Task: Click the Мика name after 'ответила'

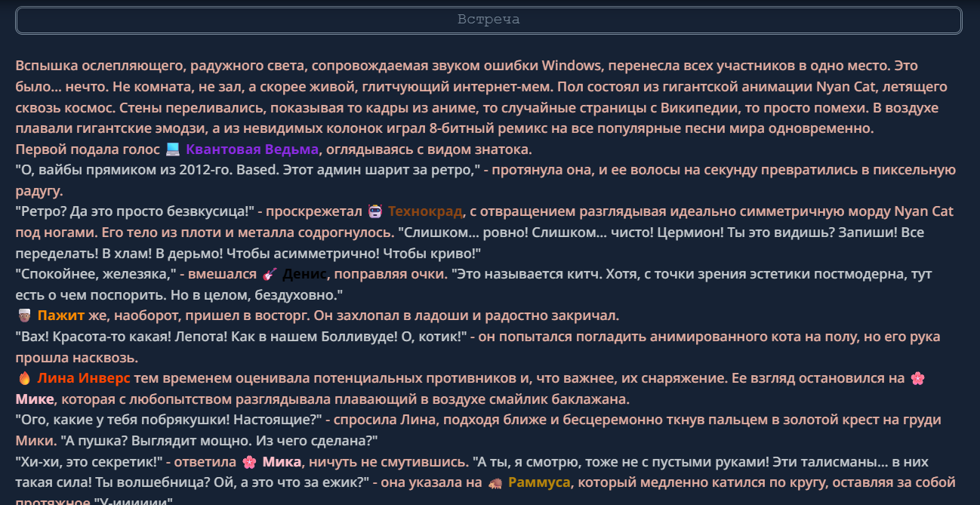Action: (282, 461)
